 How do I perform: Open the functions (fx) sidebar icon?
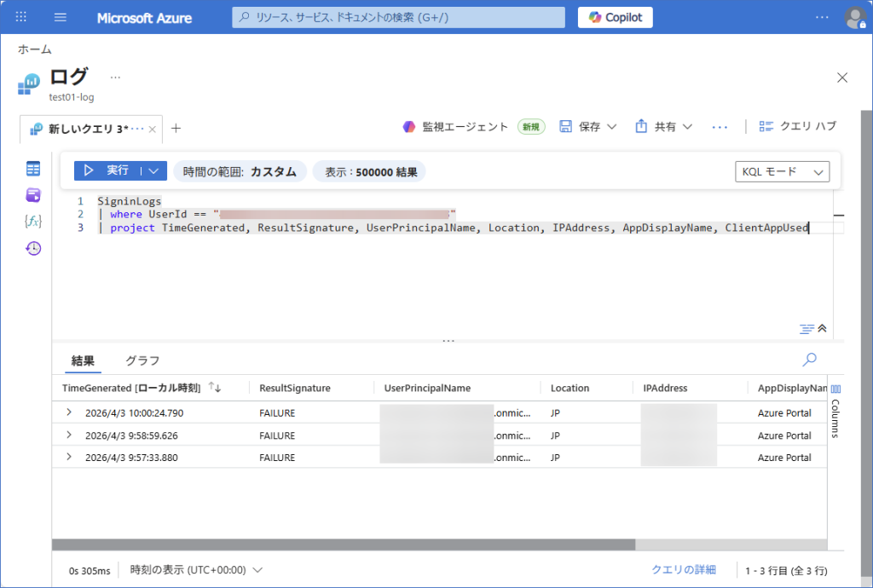(33, 222)
